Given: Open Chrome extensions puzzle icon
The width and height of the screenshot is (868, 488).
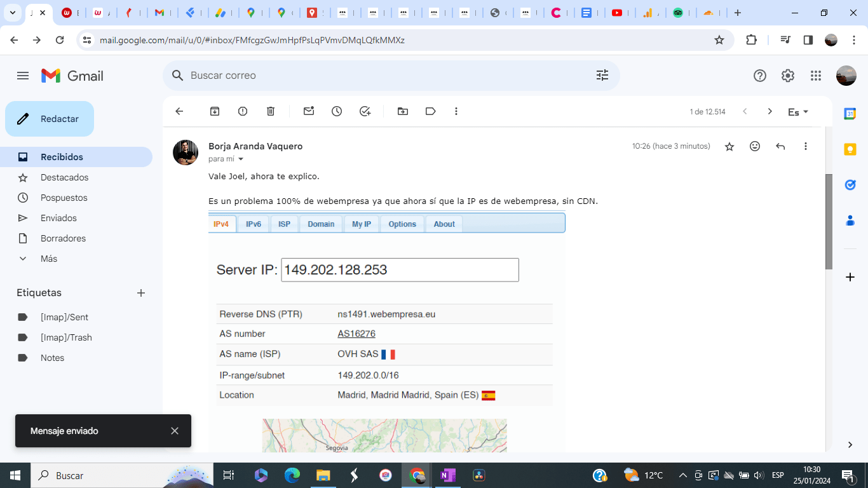Looking at the screenshot, I should pos(751,40).
